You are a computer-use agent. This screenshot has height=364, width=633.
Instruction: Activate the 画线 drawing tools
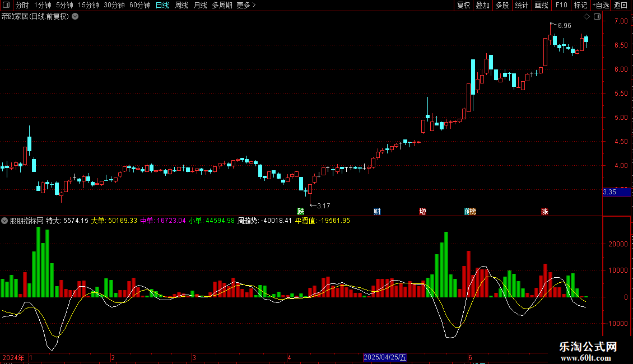coord(541,5)
